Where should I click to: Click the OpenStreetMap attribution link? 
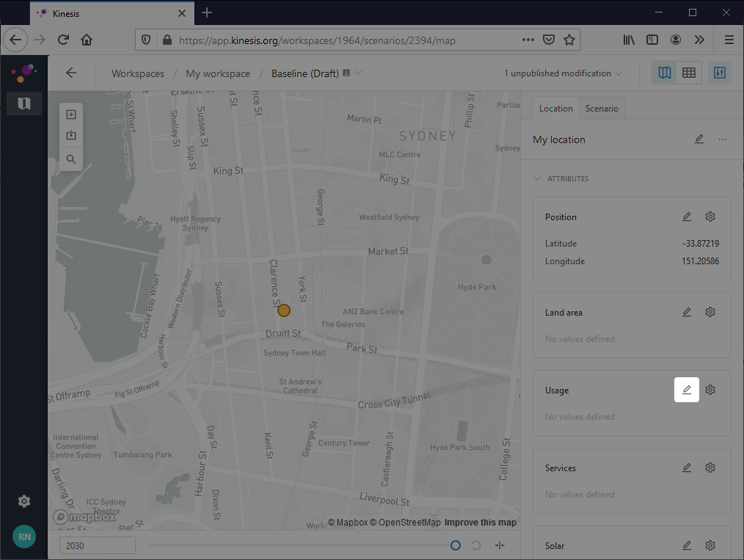tap(405, 522)
